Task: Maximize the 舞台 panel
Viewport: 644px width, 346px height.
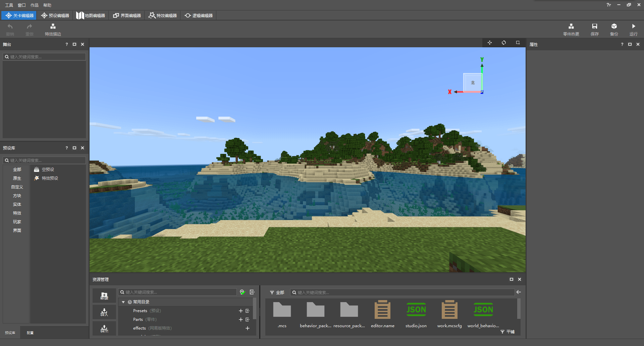Action: 74,44
